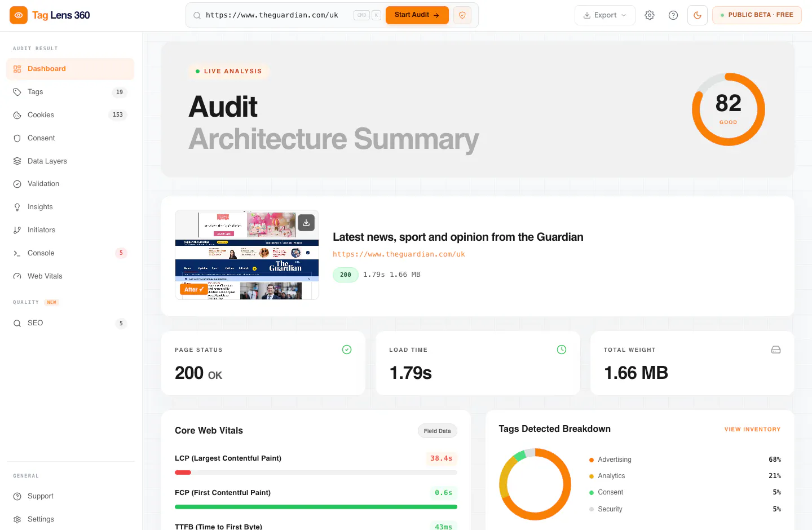
Task: Go to Cookies in the sidebar
Action: (70, 115)
